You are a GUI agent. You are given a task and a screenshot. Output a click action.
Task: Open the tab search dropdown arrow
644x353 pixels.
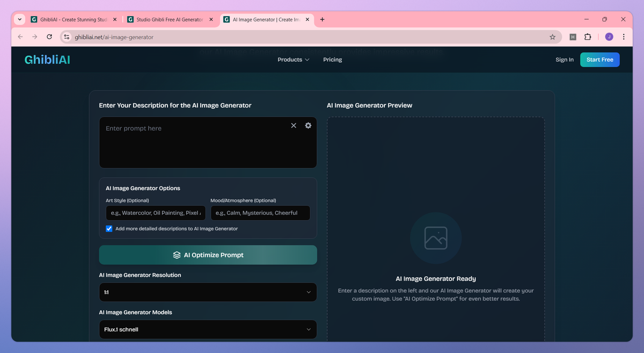click(20, 19)
